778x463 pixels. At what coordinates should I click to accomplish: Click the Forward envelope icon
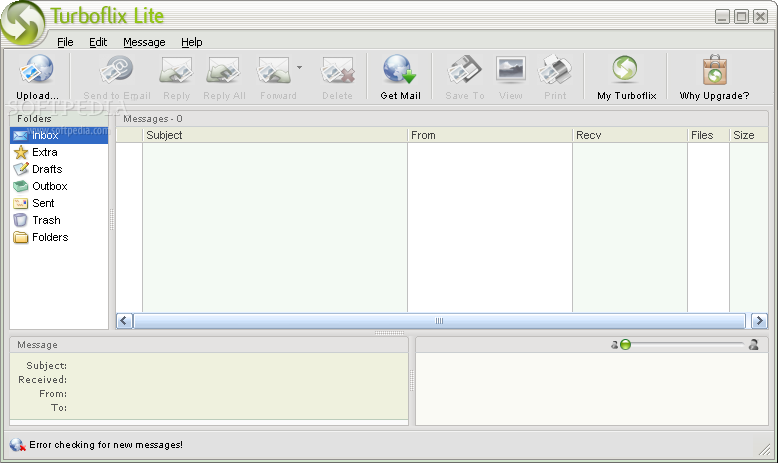[273, 69]
